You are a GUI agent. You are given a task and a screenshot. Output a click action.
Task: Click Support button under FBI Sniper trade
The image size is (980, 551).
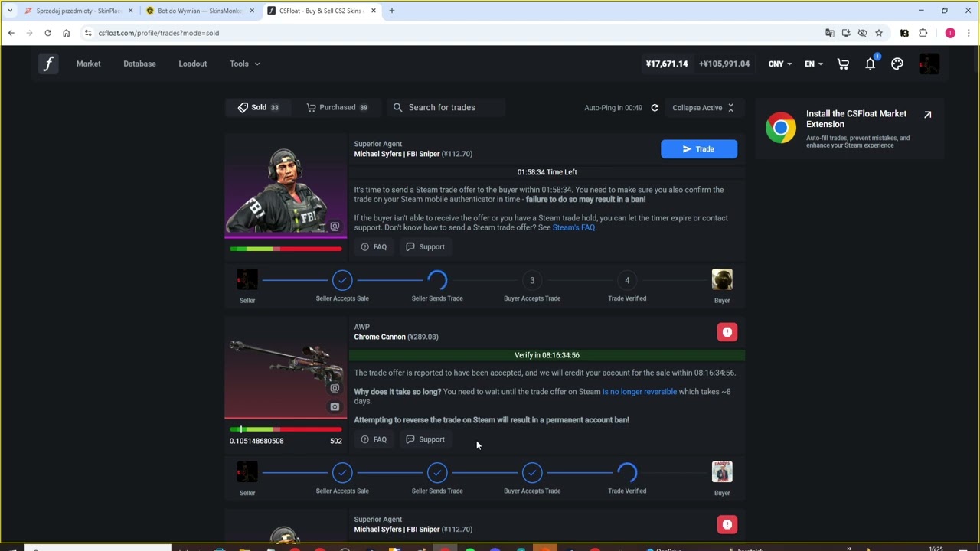(425, 247)
